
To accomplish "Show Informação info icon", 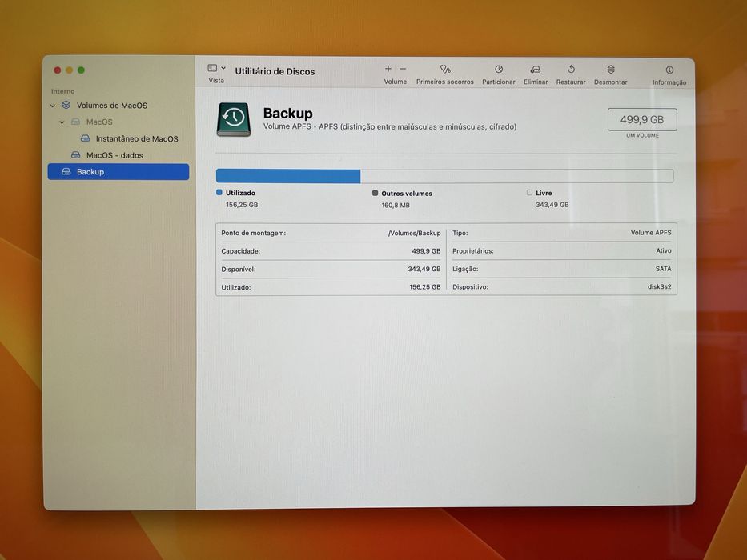I will click(669, 70).
